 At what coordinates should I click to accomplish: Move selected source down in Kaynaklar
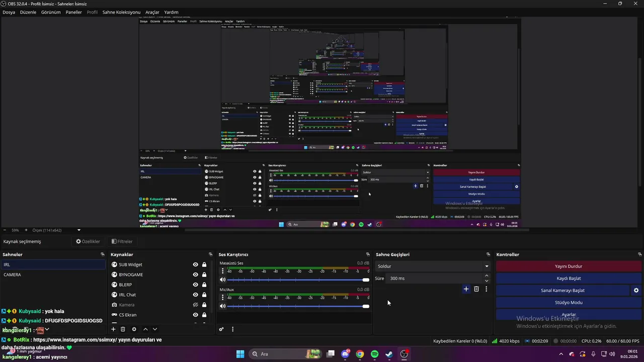[155, 329]
